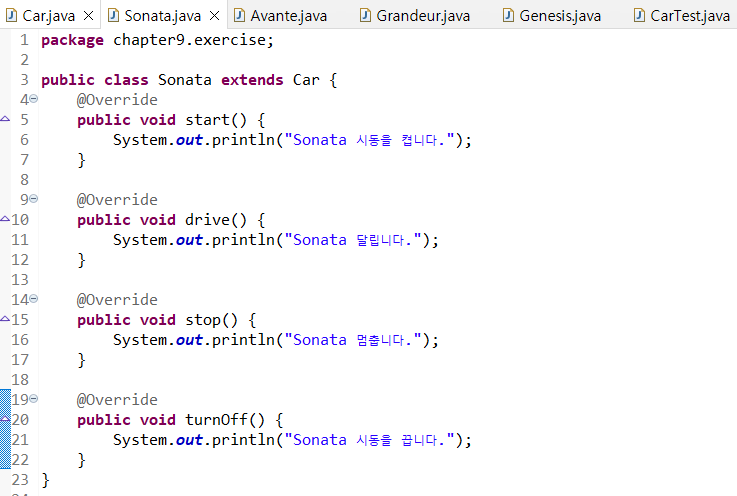Click the Java file icon on Avante.java tab
This screenshot has width=737, height=496.
[x=239, y=16]
